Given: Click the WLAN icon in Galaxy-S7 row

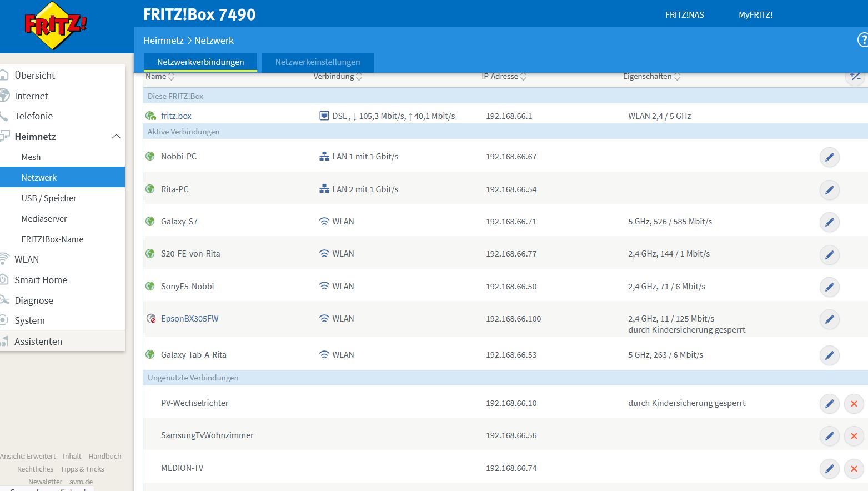Looking at the screenshot, I should click(x=324, y=221).
